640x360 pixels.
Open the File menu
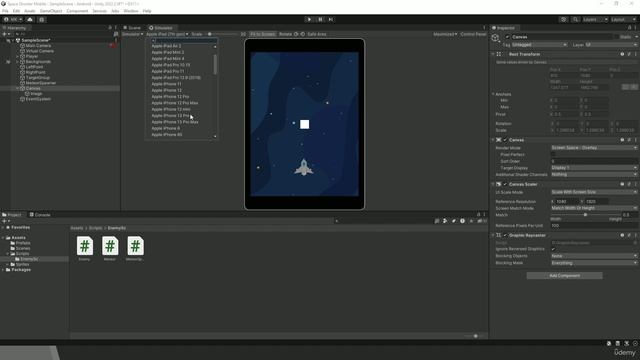[5, 11]
